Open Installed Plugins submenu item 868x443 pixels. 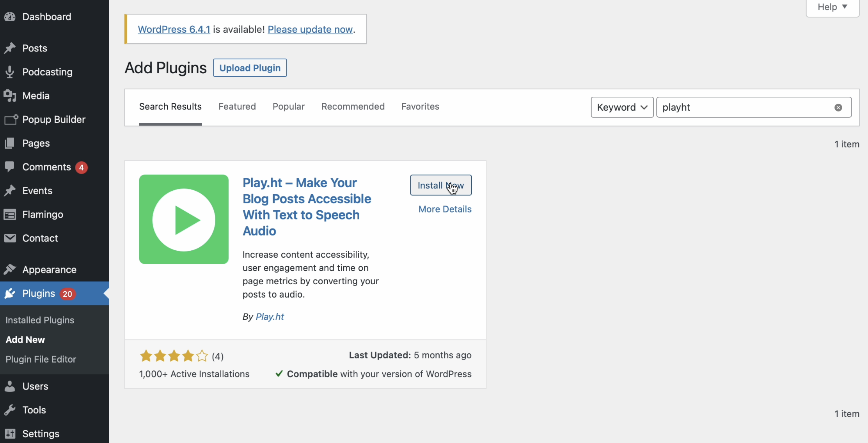tap(40, 320)
